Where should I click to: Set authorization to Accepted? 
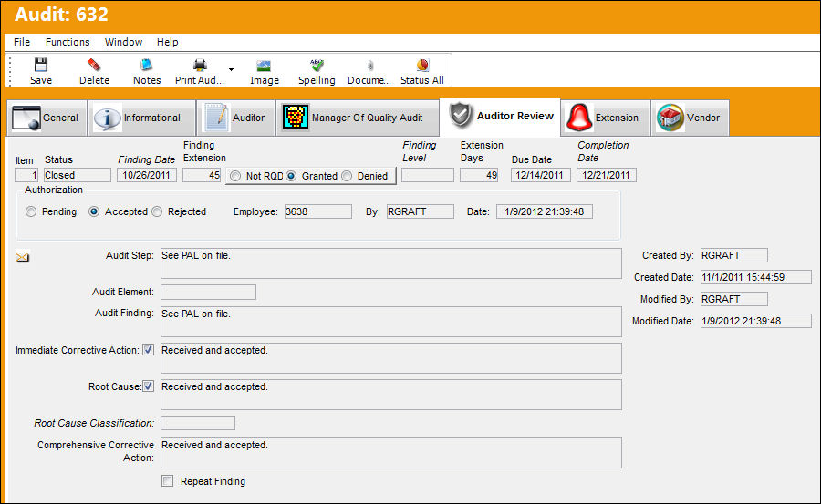[94, 211]
